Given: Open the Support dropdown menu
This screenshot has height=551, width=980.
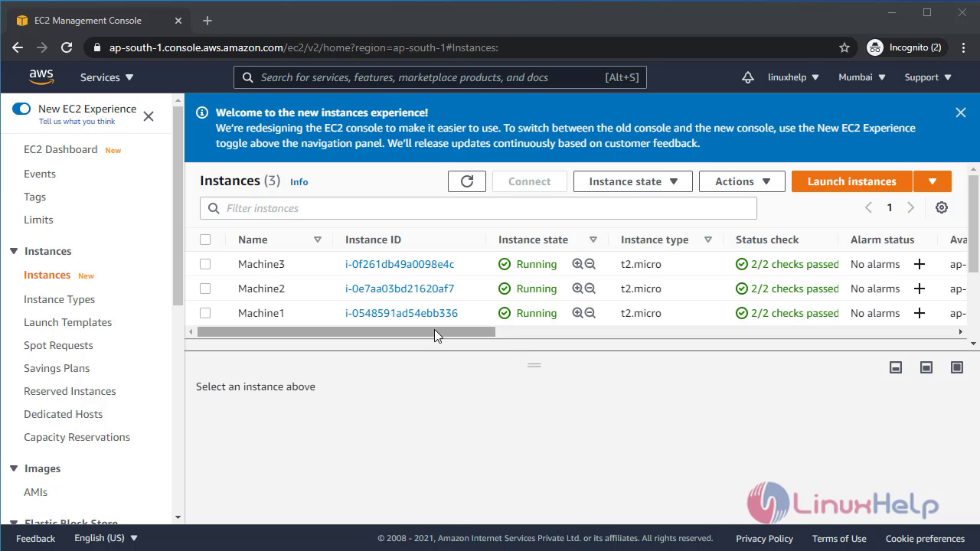Looking at the screenshot, I should tap(928, 77).
